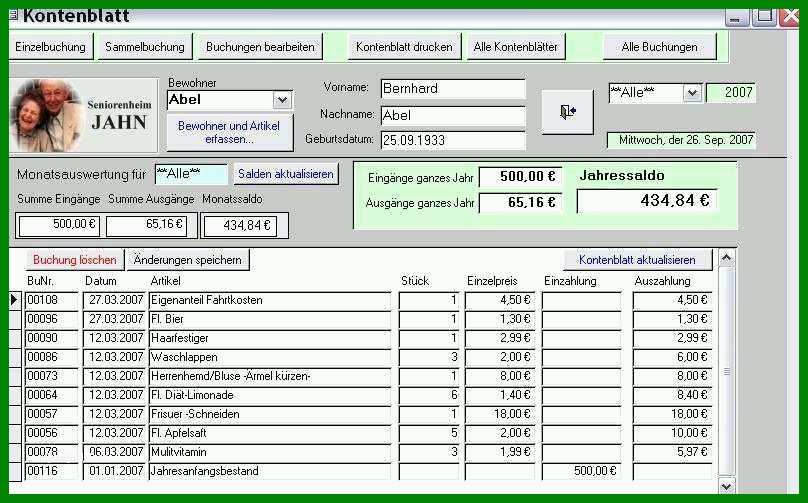This screenshot has width=808, height=503.
Task: Click the year field showing 2007
Action: pyautogui.click(x=731, y=93)
